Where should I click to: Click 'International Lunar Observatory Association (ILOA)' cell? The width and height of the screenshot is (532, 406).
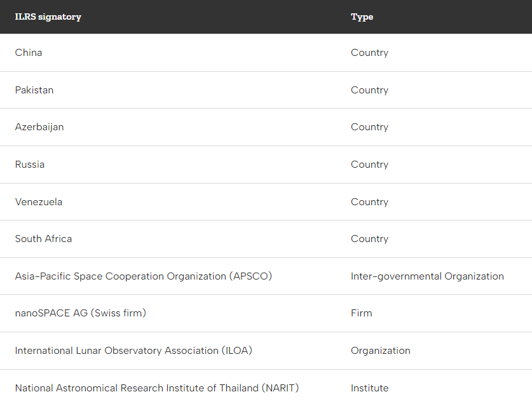pyautogui.click(x=133, y=350)
